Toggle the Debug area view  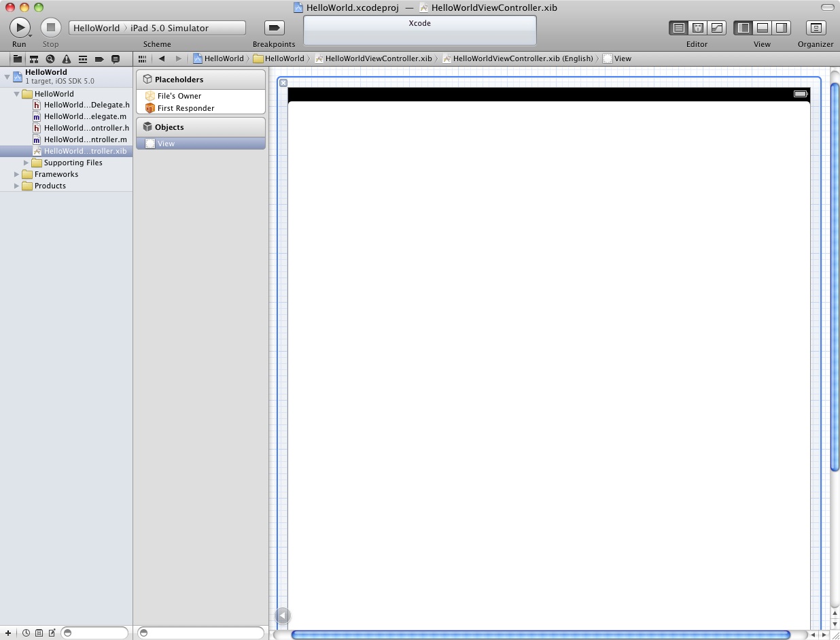(x=763, y=28)
